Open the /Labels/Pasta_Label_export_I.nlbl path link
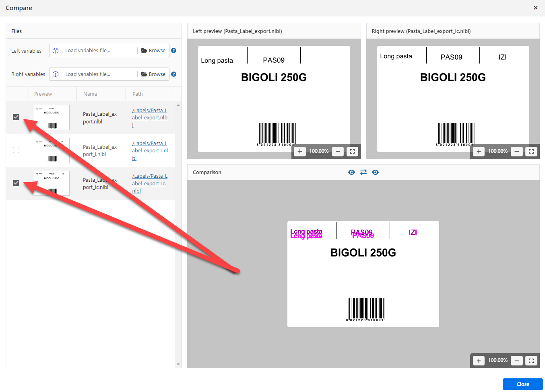Viewport: 545px width, 392px height. click(x=150, y=151)
